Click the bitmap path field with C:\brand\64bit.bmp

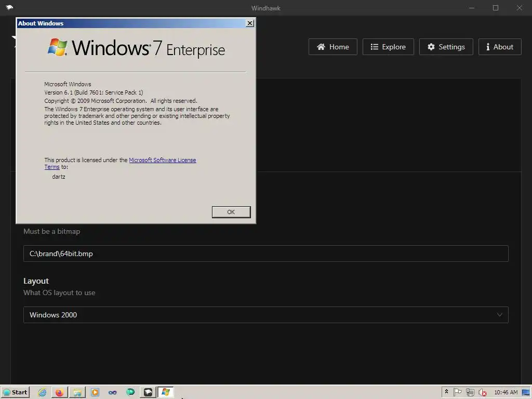[265, 254]
